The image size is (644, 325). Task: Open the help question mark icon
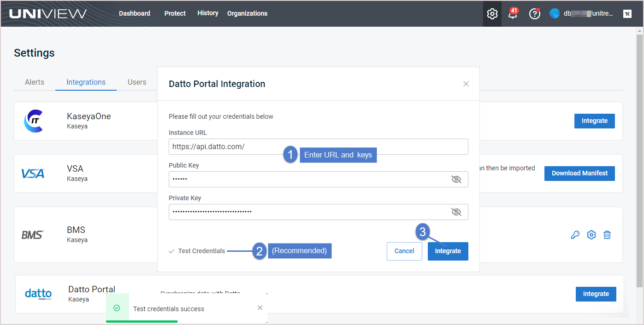click(535, 14)
